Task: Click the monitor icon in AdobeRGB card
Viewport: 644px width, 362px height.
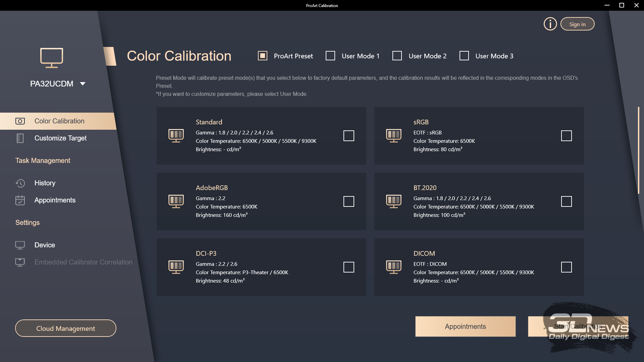Action: tap(176, 201)
